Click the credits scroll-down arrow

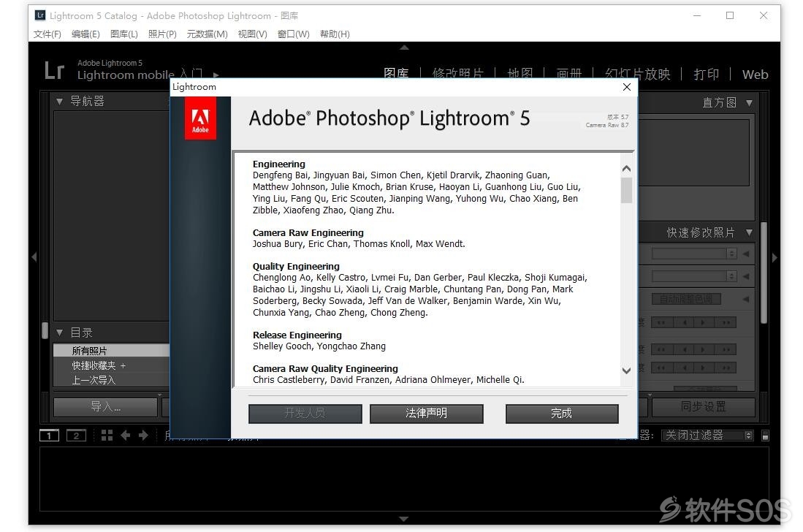click(626, 370)
